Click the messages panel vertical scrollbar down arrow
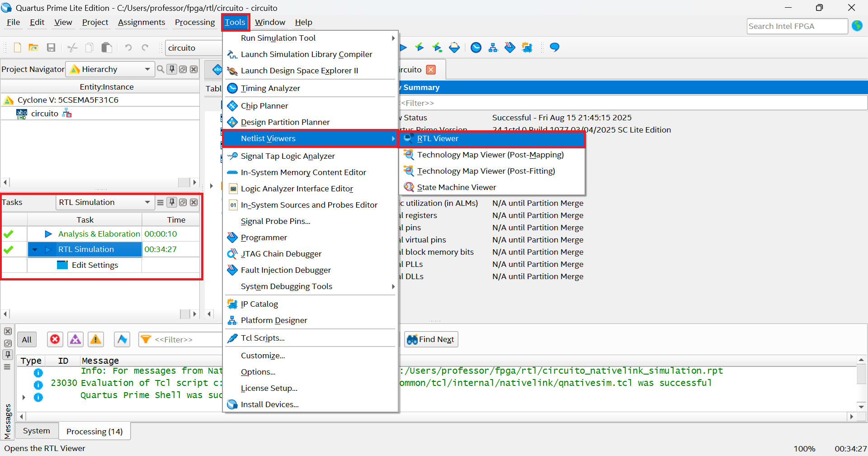The height and width of the screenshot is (456, 868). (861, 406)
